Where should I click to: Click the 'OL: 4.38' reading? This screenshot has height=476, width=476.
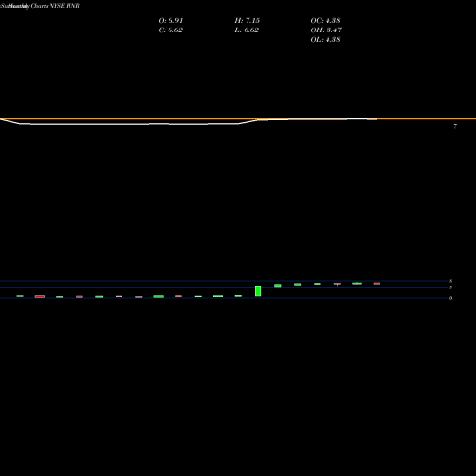(326, 39)
